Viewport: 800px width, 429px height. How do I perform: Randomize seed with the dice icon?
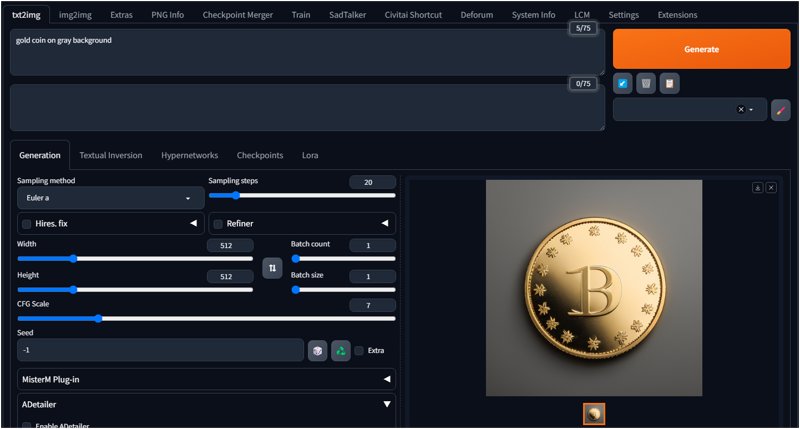(317, 350)
